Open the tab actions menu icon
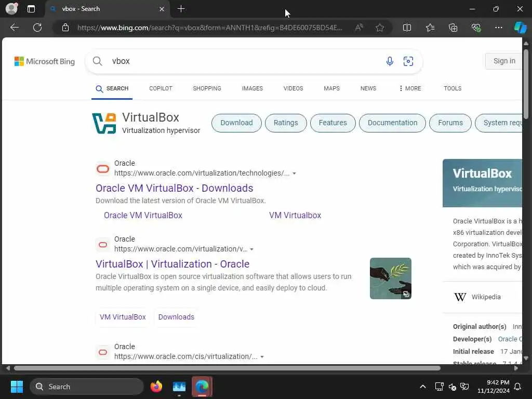532x399 pixels. pos(31,9)
